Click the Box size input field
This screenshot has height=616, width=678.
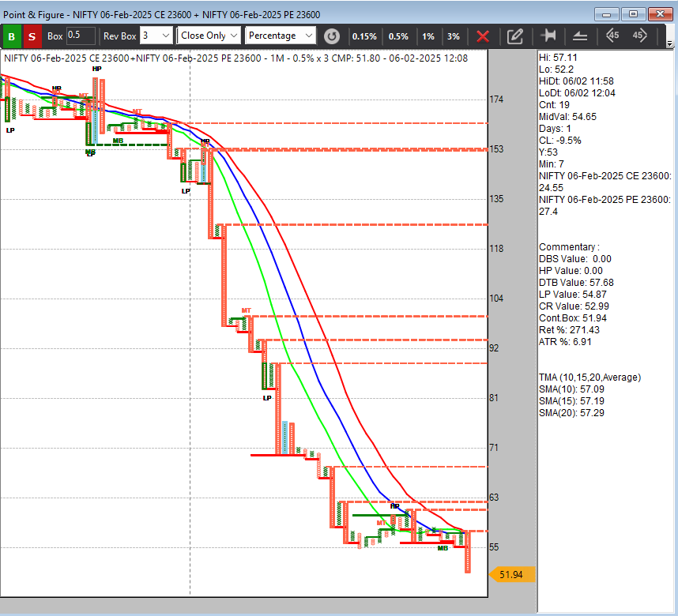pos(81,36)
